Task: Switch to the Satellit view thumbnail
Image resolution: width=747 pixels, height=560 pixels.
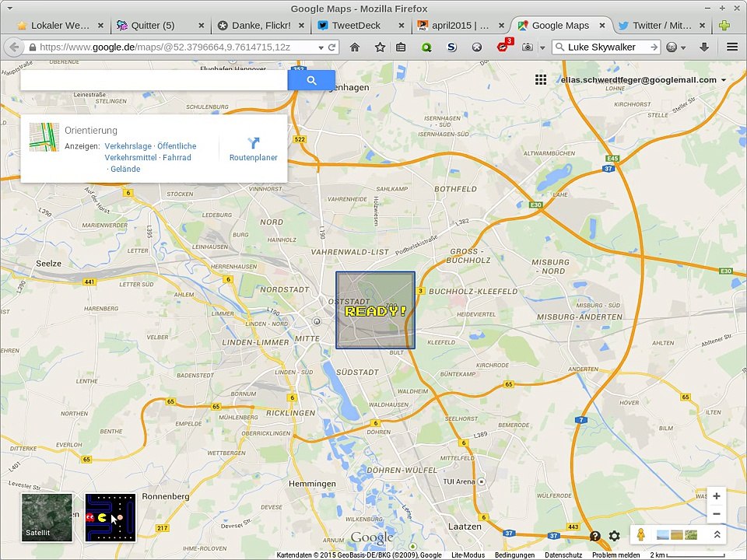Action: click(x=47, y=518)
